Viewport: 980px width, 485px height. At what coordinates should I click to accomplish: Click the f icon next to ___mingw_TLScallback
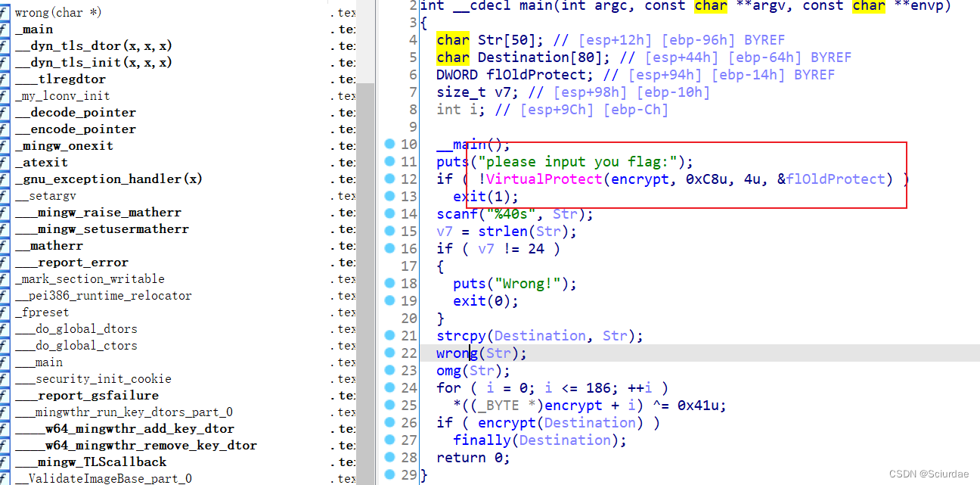[x=5, y=462]
